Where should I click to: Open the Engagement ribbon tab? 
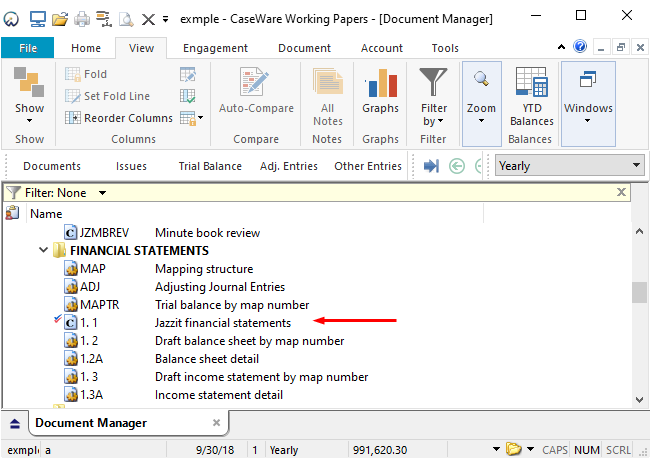[x=215, y=48]
